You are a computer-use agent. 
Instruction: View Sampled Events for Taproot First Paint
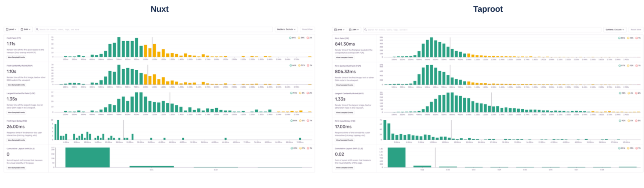pyautogui.click(x=344, y=57)
